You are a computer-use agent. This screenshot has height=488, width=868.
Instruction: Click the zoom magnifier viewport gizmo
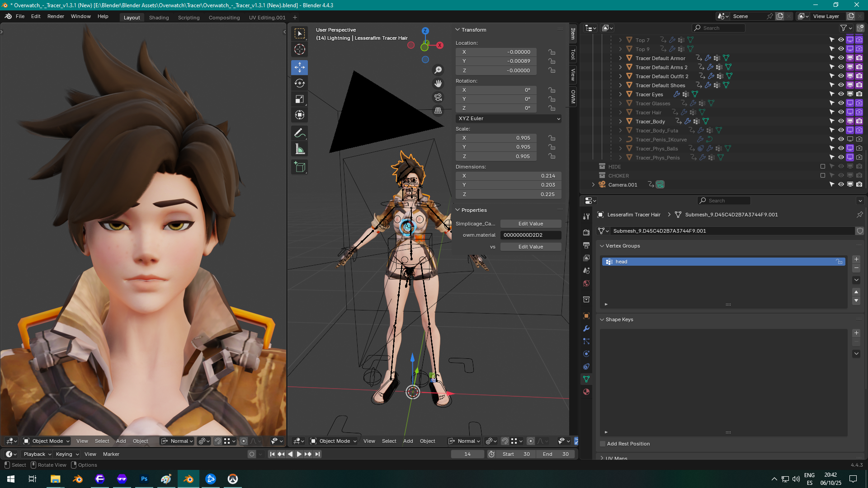[438, 70]
